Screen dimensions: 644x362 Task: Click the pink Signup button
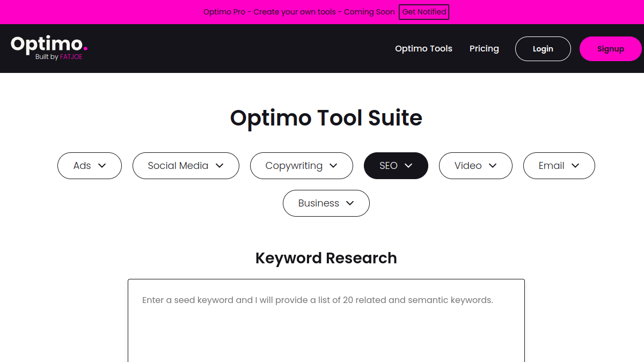(x=611, y=49)
